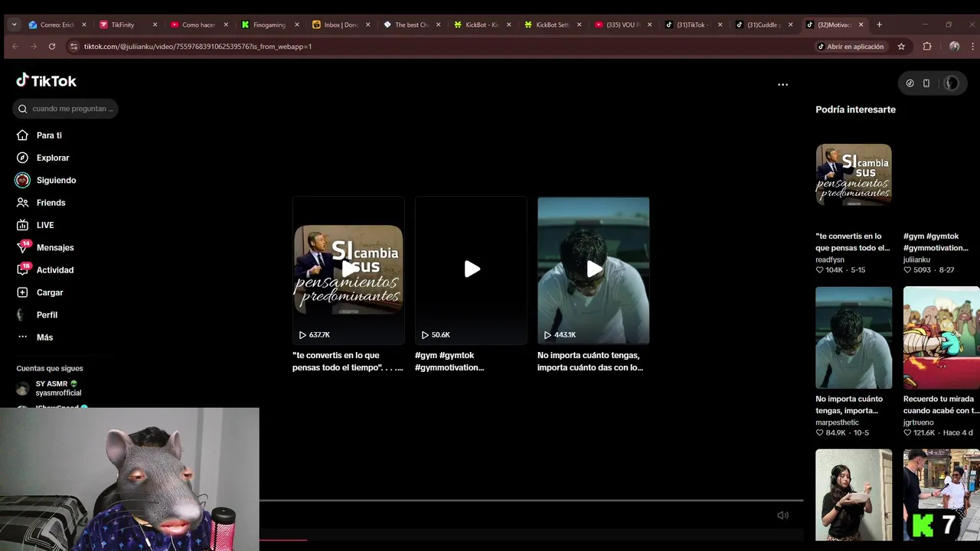Click the Podría interesarte heading
This screenshot has width=980, height=551.
[x=855, y=109]
